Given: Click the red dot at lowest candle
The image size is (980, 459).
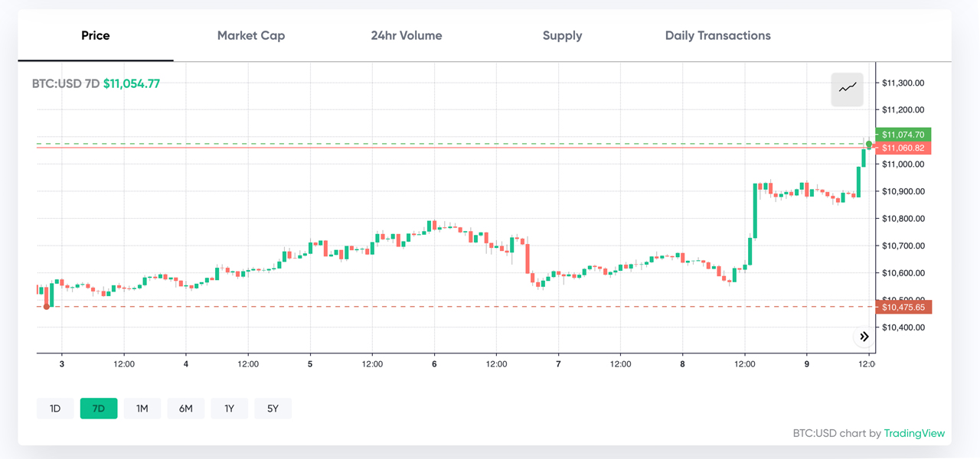Looking at the screenshot, I should coord(47,307).
